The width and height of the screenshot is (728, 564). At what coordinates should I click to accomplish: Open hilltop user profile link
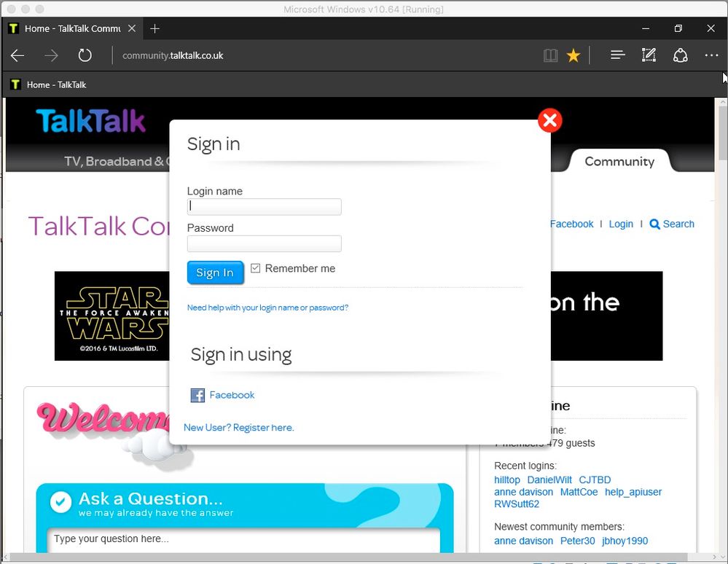click(507, 480)
